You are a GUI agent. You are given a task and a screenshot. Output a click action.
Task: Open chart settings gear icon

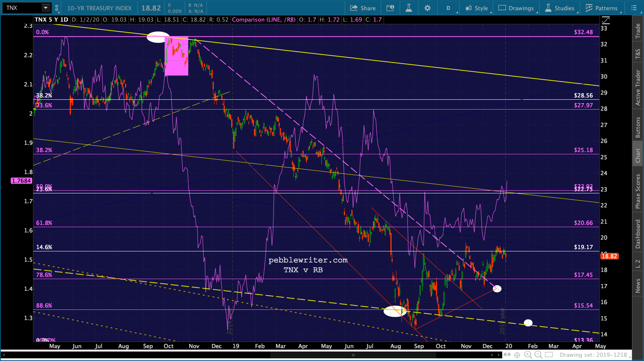click(x=428, y=8)
